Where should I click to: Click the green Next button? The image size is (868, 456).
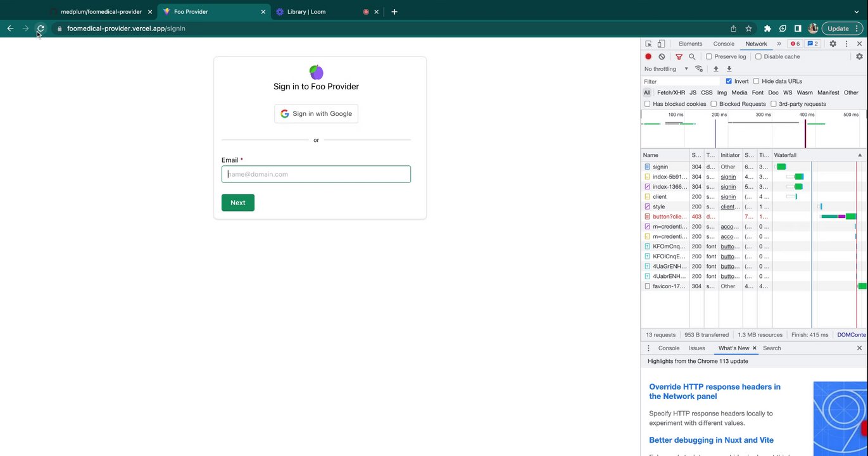pyautogui.click(x=238, y=203)
